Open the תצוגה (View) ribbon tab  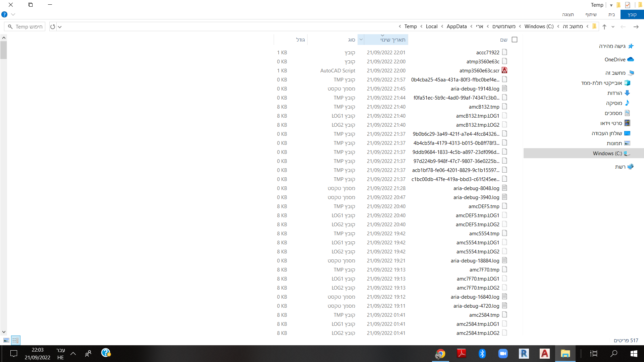pyautogui.click(x=568, y=14)
